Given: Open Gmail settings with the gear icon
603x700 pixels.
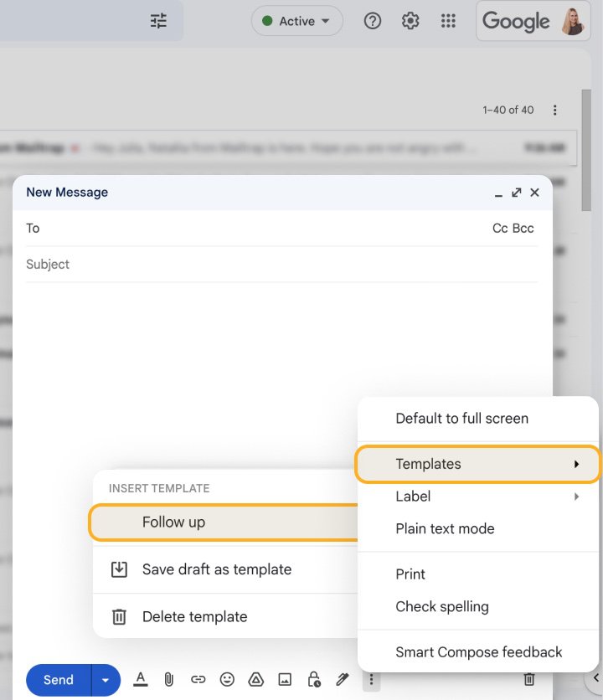Looking at the screenshot, I should coord(410,21).
